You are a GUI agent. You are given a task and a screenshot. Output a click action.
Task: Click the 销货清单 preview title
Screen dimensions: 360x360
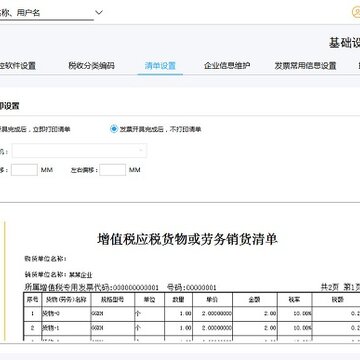pos(188,239)
